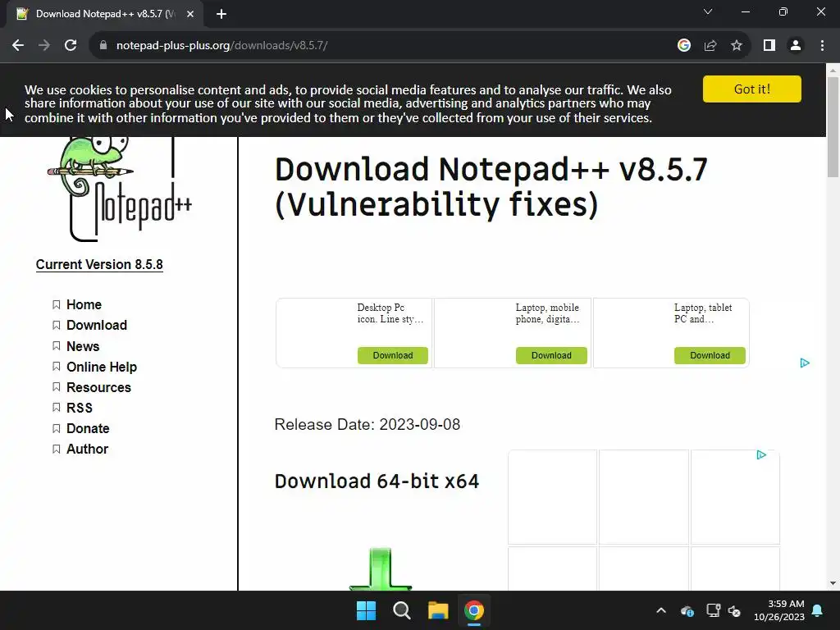This screenshot has height=630, width=840.
Task: Click the AdChoices icon on grid ad
Action: point(761,454)
